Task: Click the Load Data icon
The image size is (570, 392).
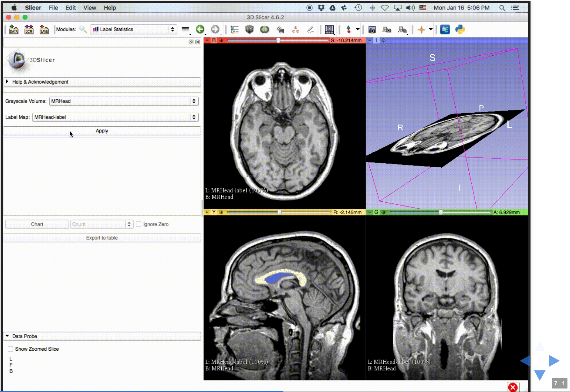Action: 14,30
